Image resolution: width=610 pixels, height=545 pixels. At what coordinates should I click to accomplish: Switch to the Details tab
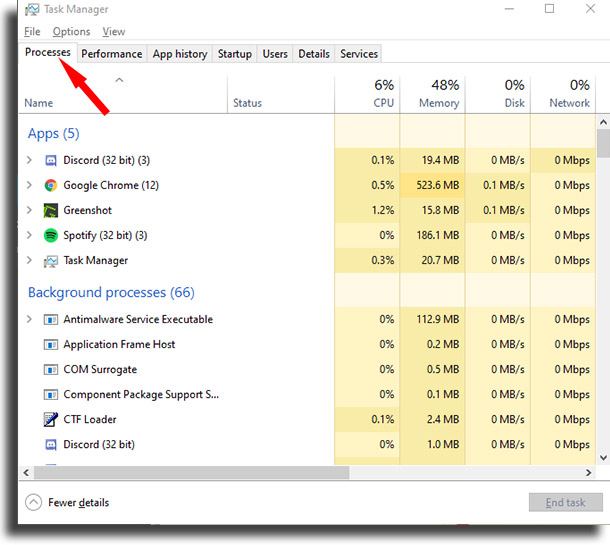click(x=314, y=54)
